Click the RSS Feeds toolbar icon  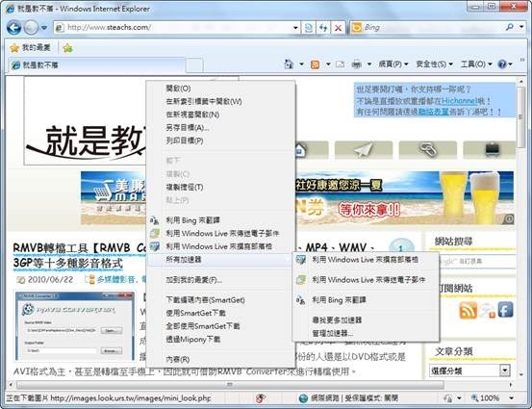pyautogui.click(x=316, y=64)
